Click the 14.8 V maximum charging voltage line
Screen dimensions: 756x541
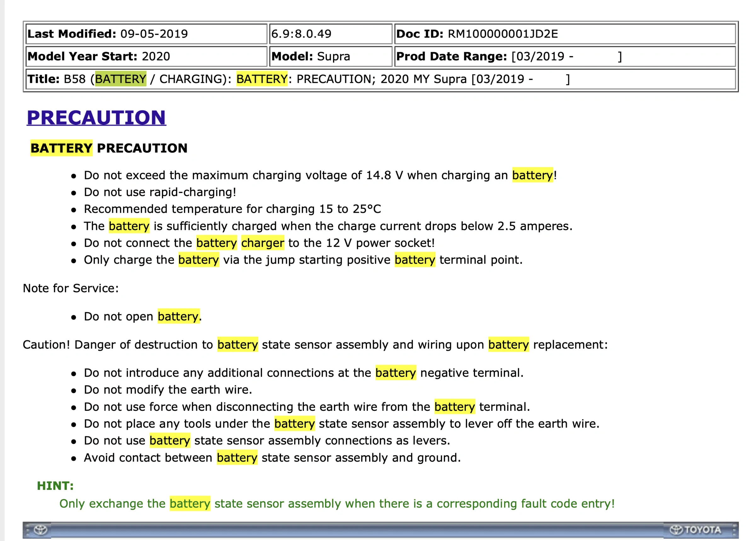[x=320, y=175]
